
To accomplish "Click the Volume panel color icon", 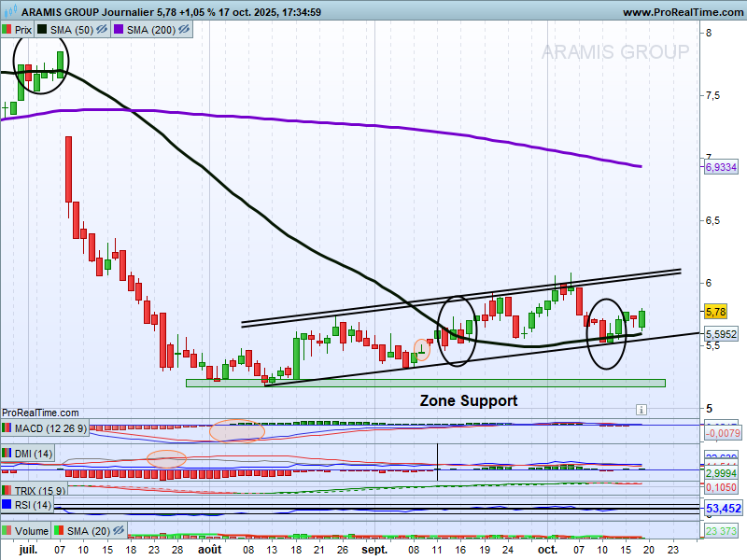I will 7,530.
